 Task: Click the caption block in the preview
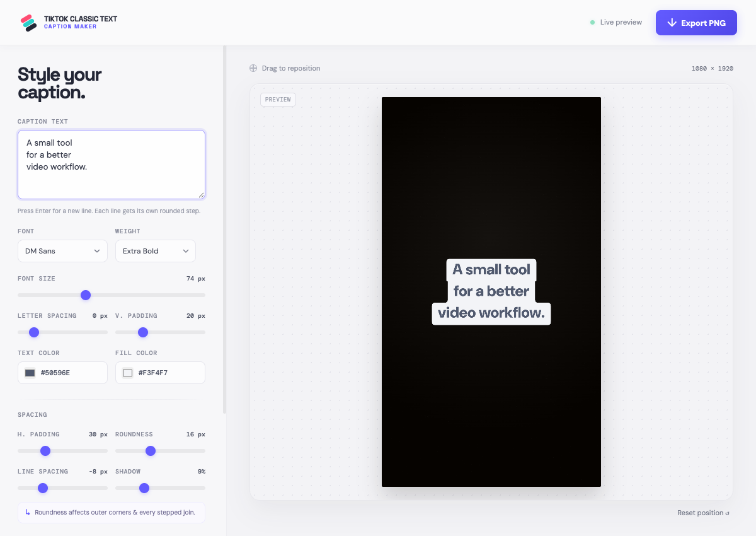(491, 291)
